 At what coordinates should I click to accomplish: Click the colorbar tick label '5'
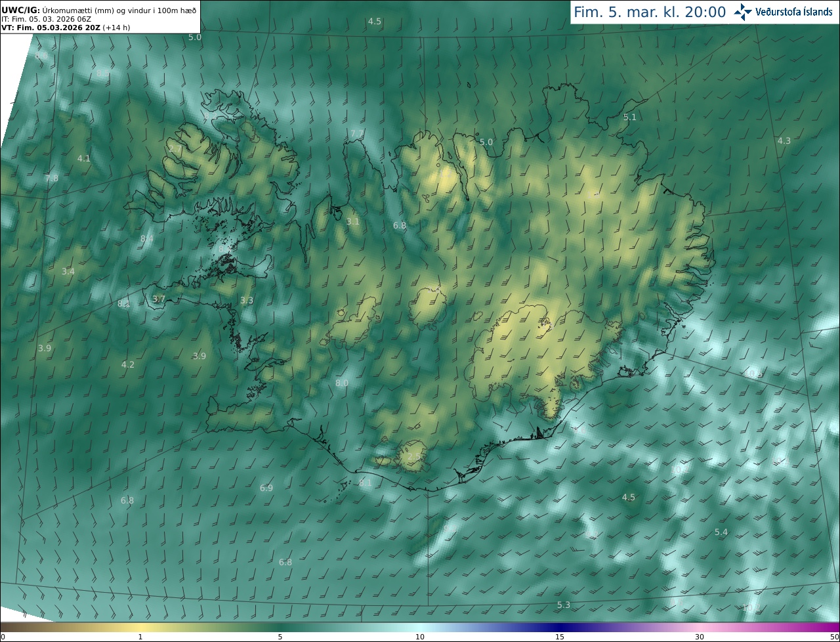pyautogui.click(x=280, y=637)
